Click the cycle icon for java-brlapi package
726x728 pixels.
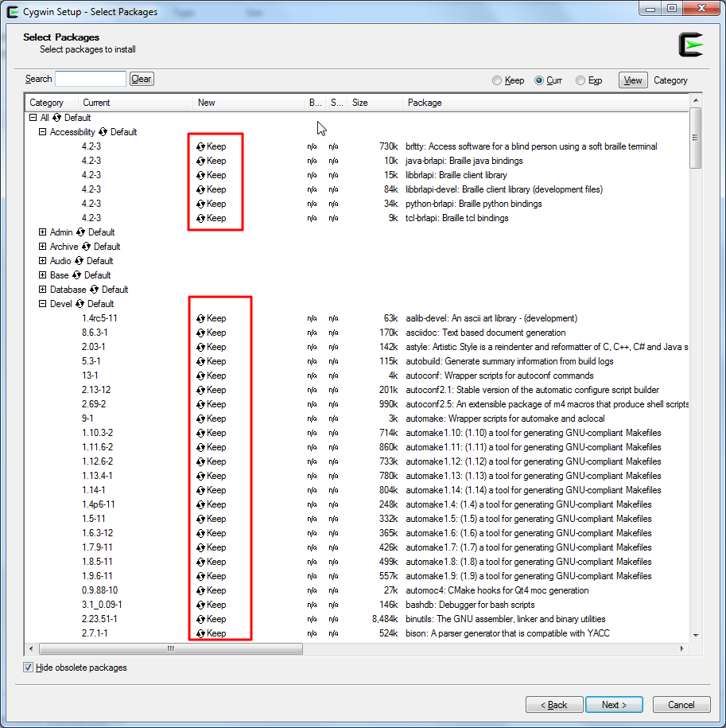[x=200, y=161]
